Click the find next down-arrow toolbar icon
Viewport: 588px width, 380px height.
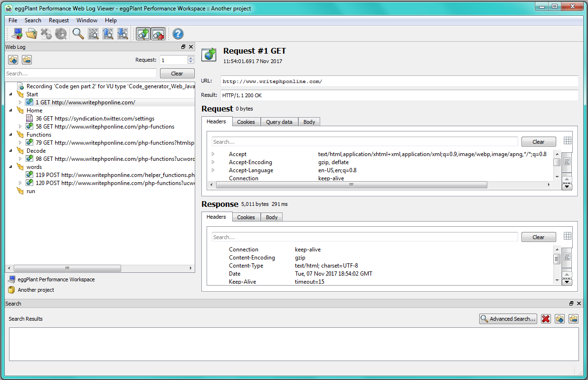[123, 34]
